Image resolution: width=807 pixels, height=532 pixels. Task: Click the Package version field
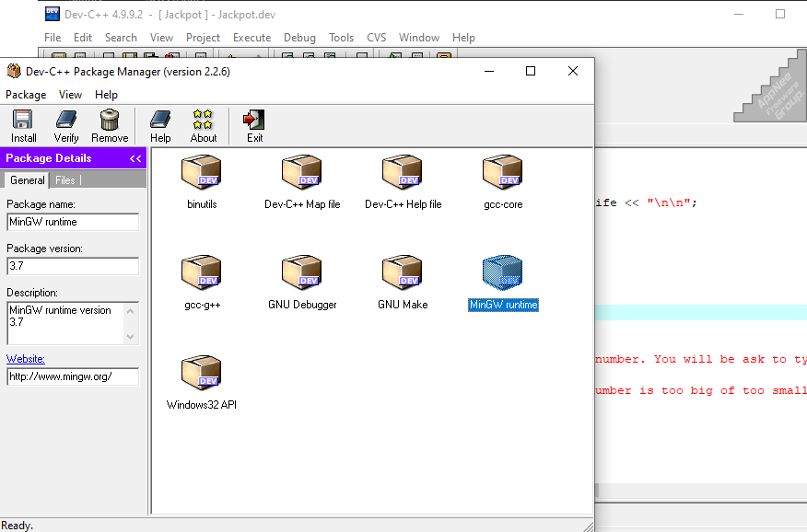(73, 266)
